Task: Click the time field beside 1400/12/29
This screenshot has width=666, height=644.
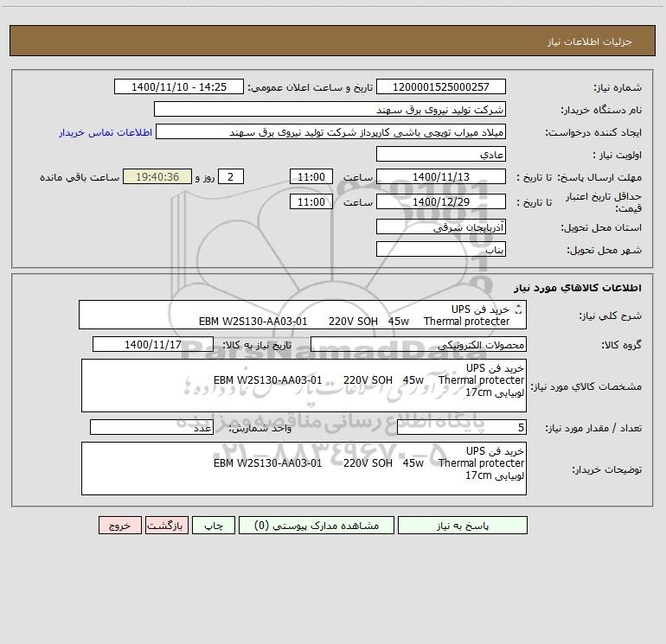Action: (x=311, y=201)
